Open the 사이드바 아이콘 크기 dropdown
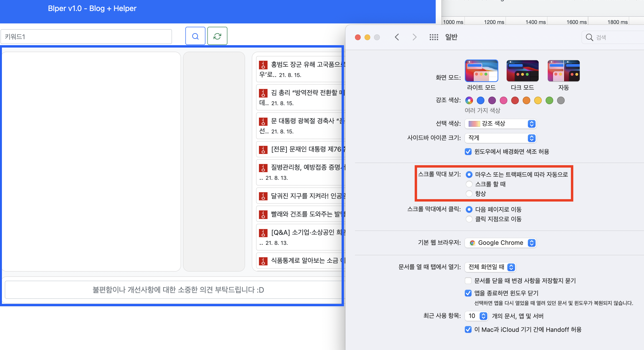 [500, 138]
